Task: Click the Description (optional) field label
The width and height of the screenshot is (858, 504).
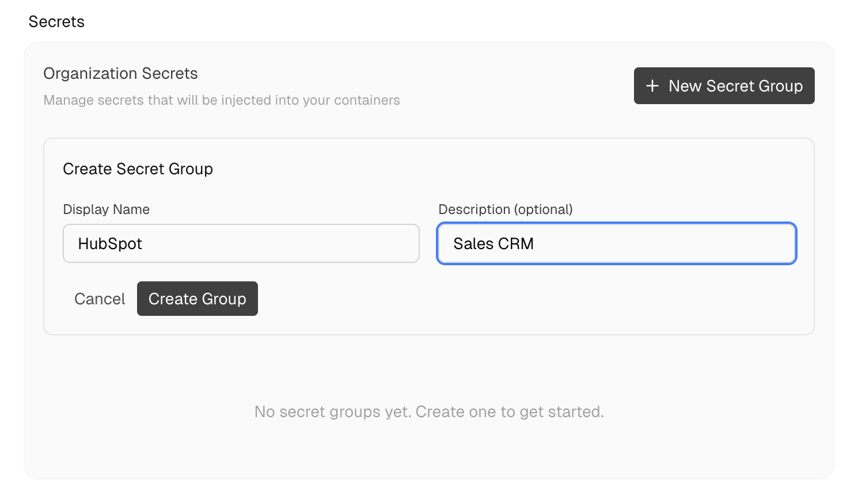Action: pyautogui.click(x=506, y=209)
